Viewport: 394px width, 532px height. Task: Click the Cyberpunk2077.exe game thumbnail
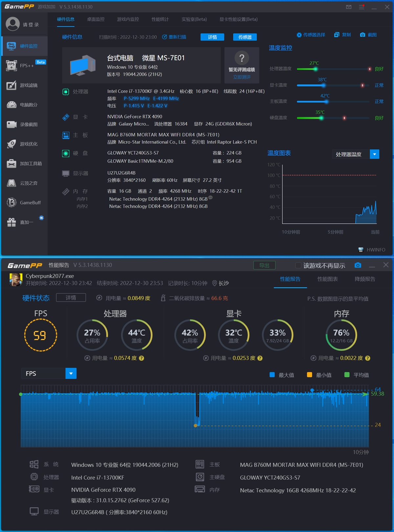pos(16,279)
